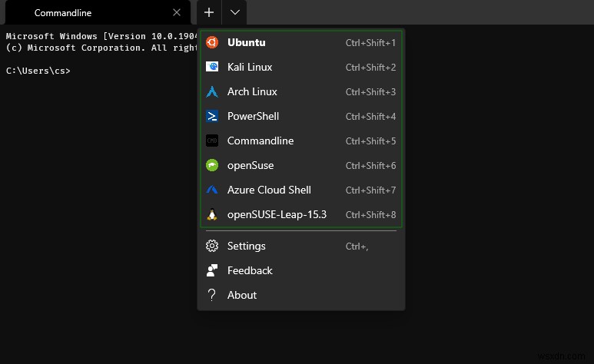Start an Arch Linux session
The image size is (594, 364).
click(301, 91)
